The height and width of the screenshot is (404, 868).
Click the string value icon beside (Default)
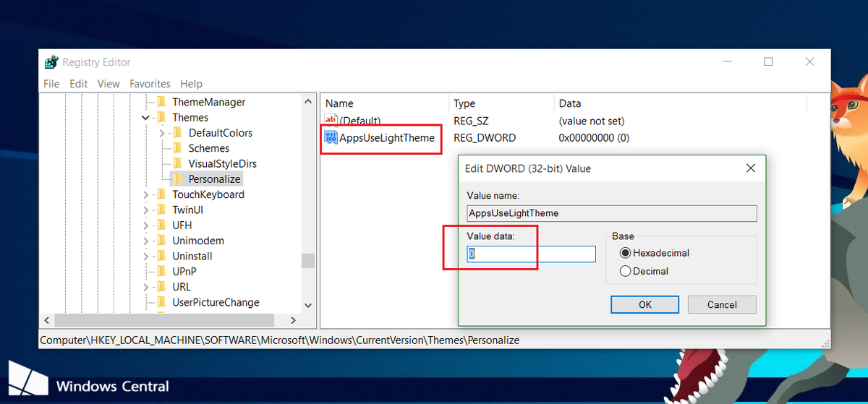point(331,121)
